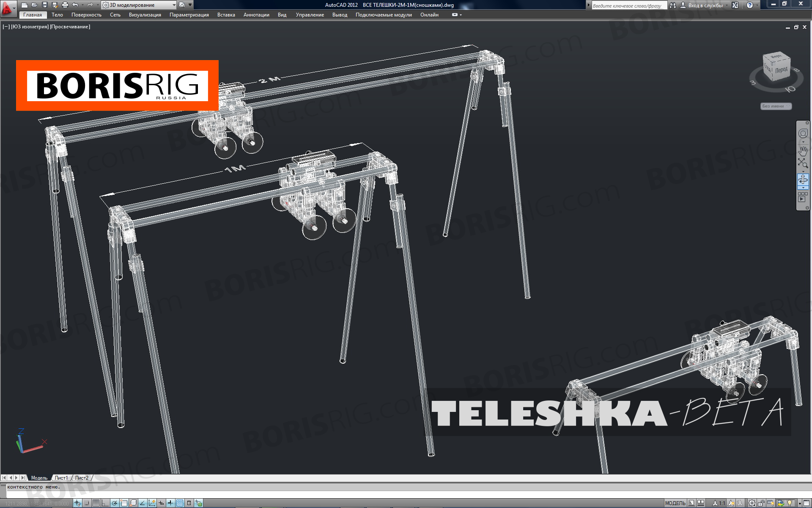812x508 pixels.
Task: Click the ribbon minimize toggle button
Action: pyautogui.click(x=455, y=15)
